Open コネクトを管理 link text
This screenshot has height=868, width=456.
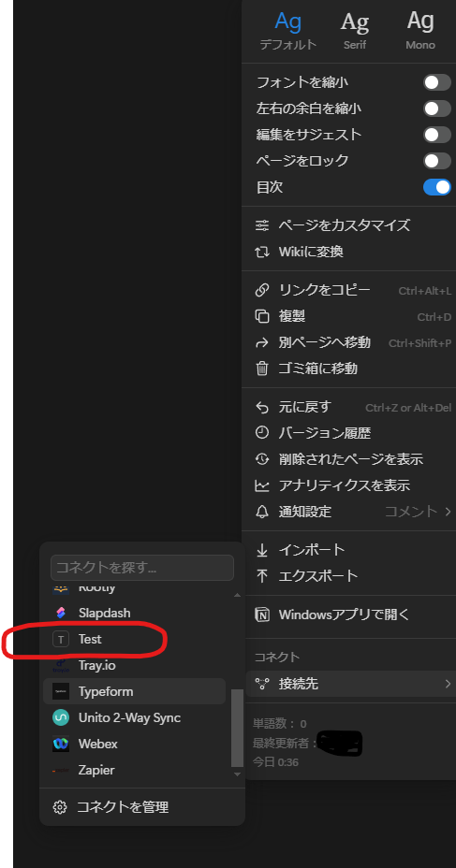click(x=123, y=807)
